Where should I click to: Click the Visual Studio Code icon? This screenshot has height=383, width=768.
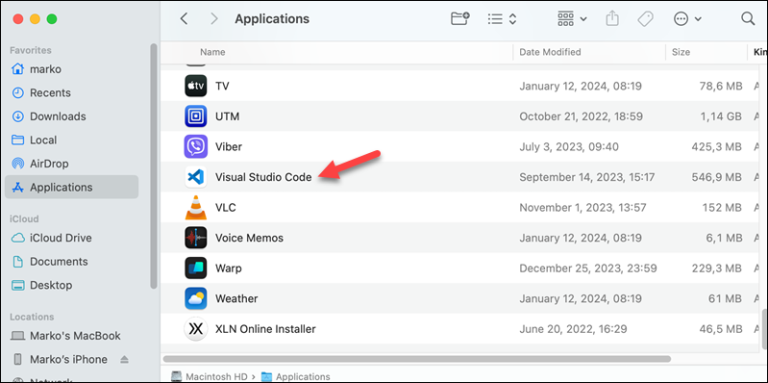click(196, 177)
